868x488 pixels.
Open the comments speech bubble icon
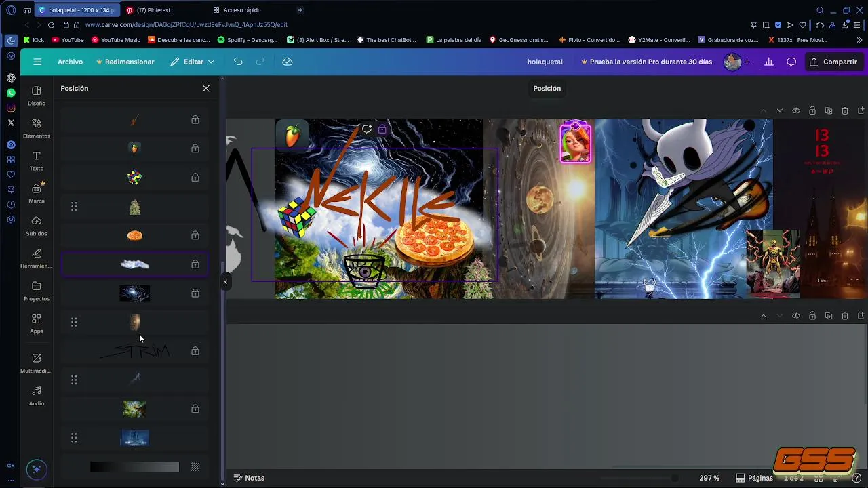(791, 62)
